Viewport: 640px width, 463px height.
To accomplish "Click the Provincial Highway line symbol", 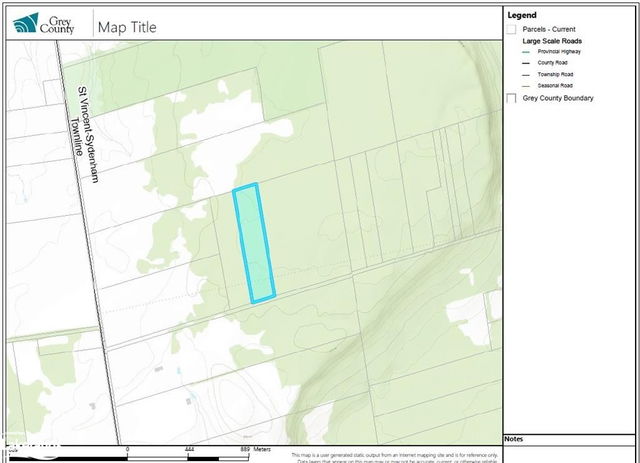I will click(526, 52).
